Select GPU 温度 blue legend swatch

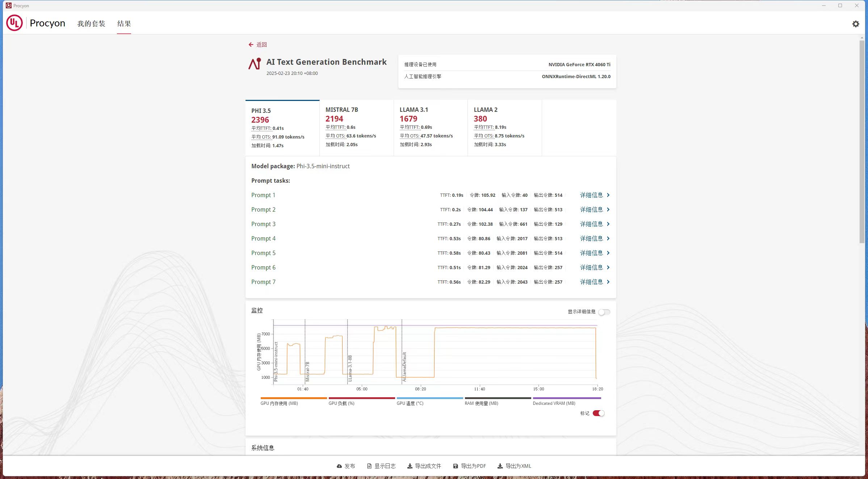tap(430, 398)
